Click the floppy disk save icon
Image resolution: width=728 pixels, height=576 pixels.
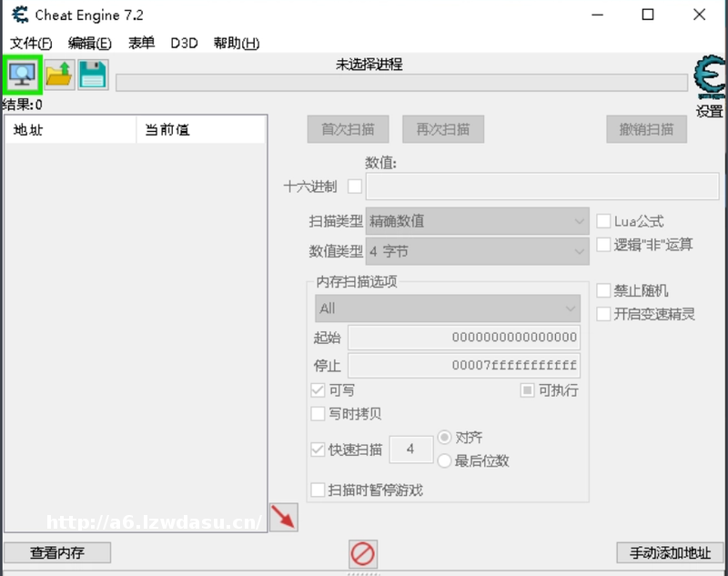point(92,74)
